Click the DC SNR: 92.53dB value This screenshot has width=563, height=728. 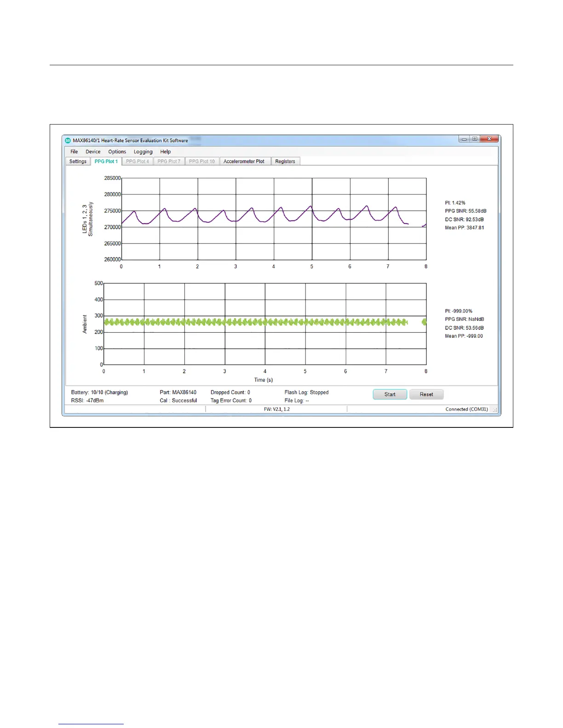click(464, 219)
